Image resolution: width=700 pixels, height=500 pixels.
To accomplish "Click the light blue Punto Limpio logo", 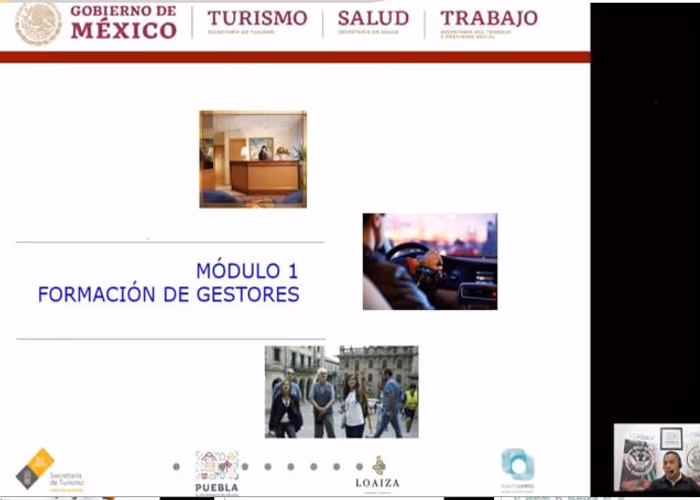I will 518,470.
